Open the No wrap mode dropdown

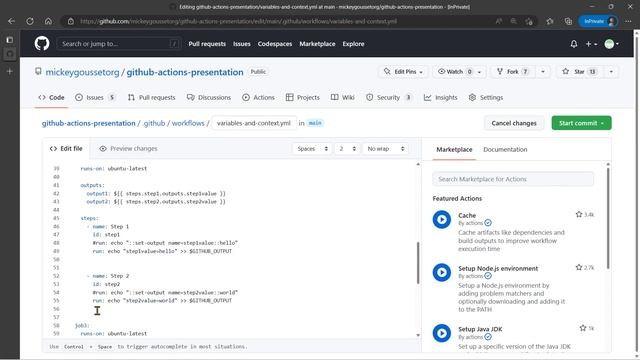point(385,149)
